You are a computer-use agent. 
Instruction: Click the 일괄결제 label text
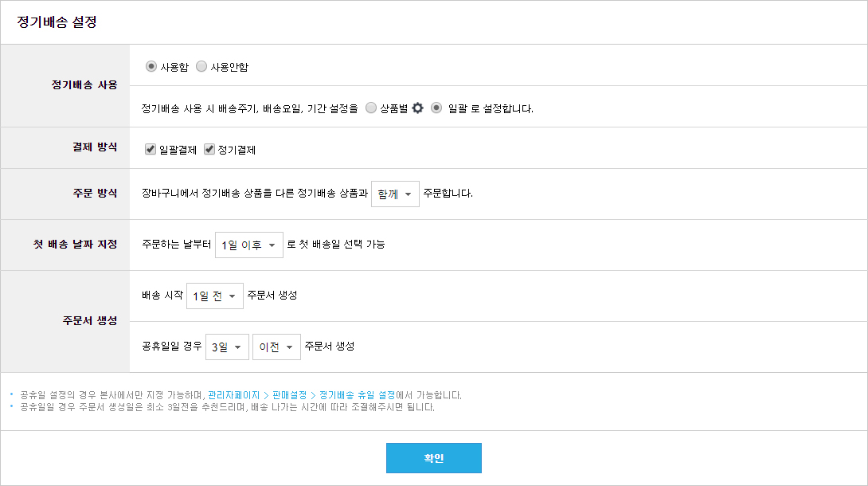(178, 150)
